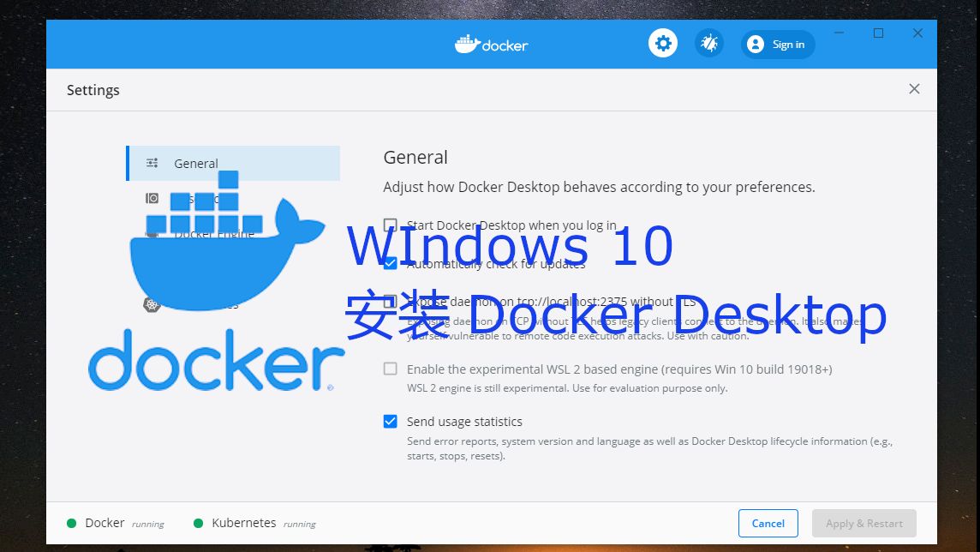Click the General sliders icon in sidebar
This screenshot has height=552, width=980.
pos(152,163)
